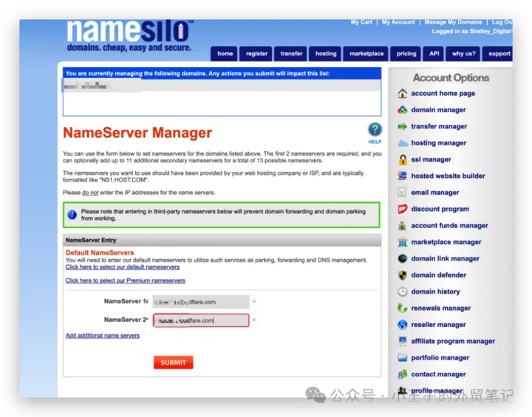532x417 pixels.
Task: Click the marketplace manager building icon
Action: point(403,242)
